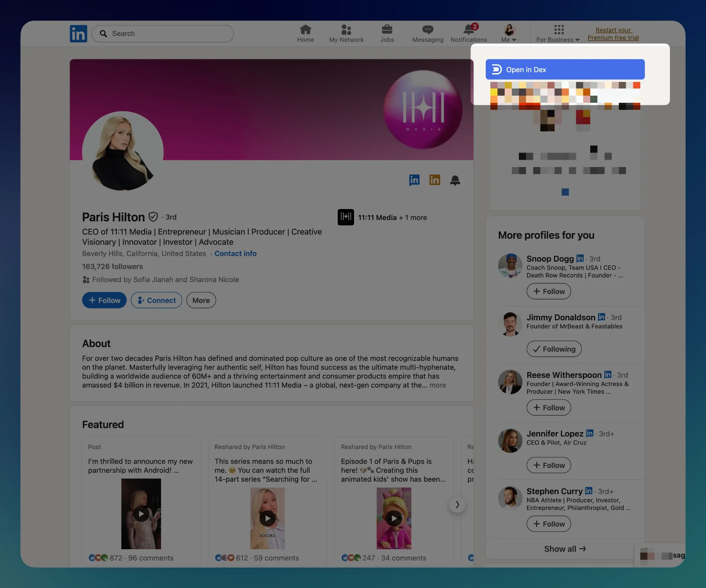Screen dimensions: 706x588
Task: Click the gold LinkedIn premium badge icon
Action: 435,180
